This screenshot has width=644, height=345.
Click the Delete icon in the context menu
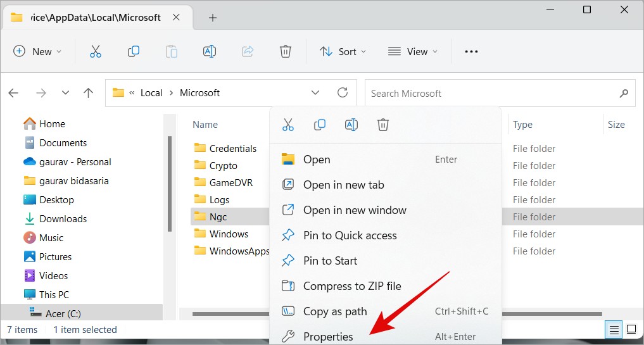[x=382, y=125]
